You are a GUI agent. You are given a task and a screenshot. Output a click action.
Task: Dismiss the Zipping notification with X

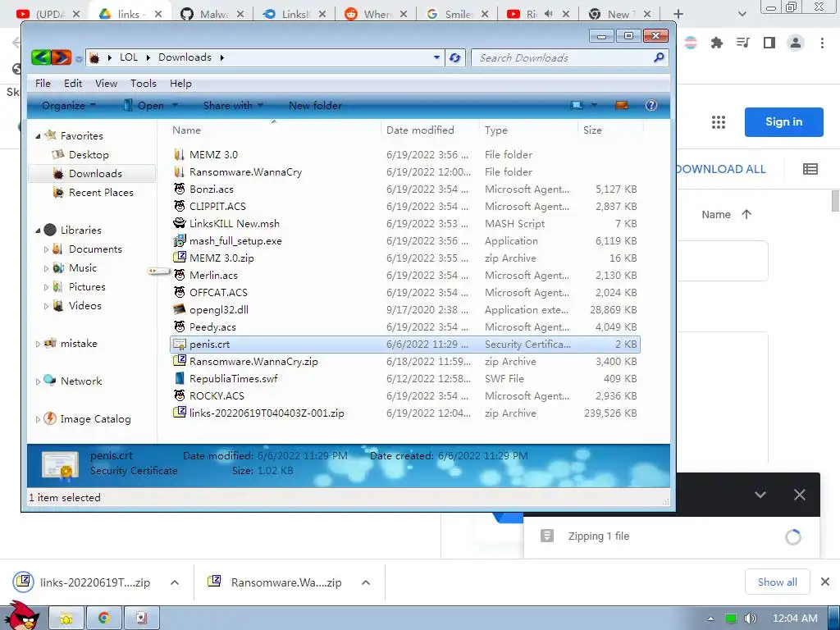coord(799,495)
